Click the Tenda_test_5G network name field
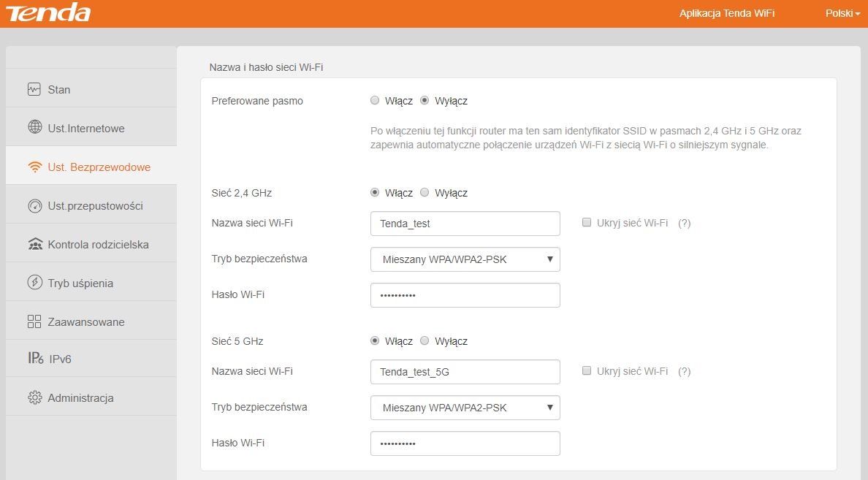Viewport: 868px width, 480px height. click(465, 371)
